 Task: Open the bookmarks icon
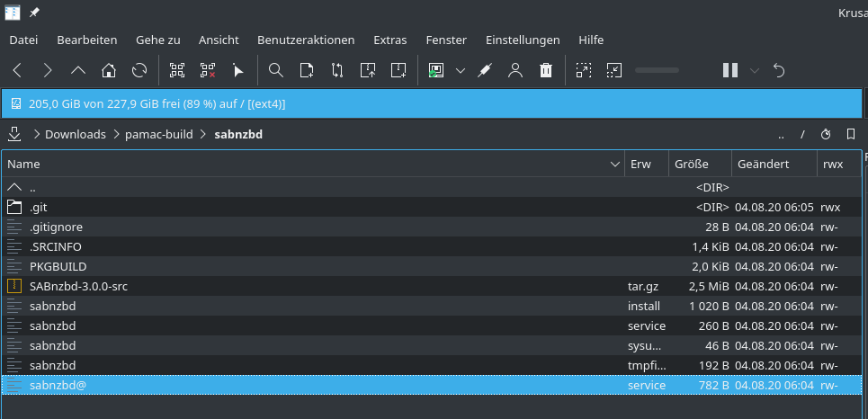click(851, 135)
